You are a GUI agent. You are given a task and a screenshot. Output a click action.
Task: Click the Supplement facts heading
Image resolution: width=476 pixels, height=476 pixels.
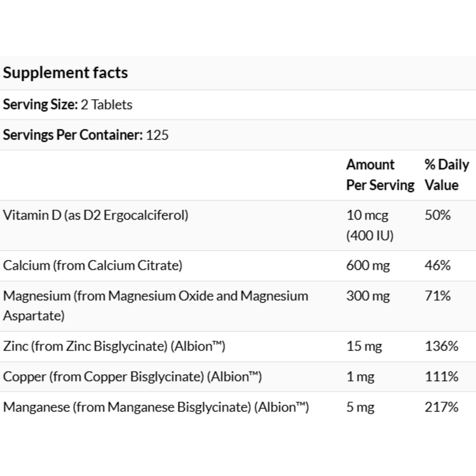pyautogui.click(x=65, y=73)
